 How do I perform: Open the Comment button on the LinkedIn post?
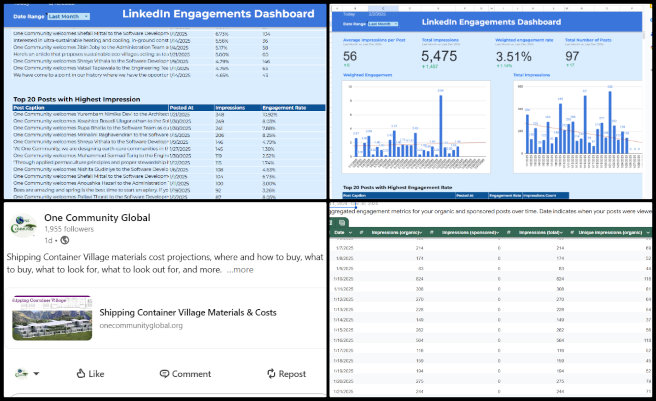tap(185, 373)
